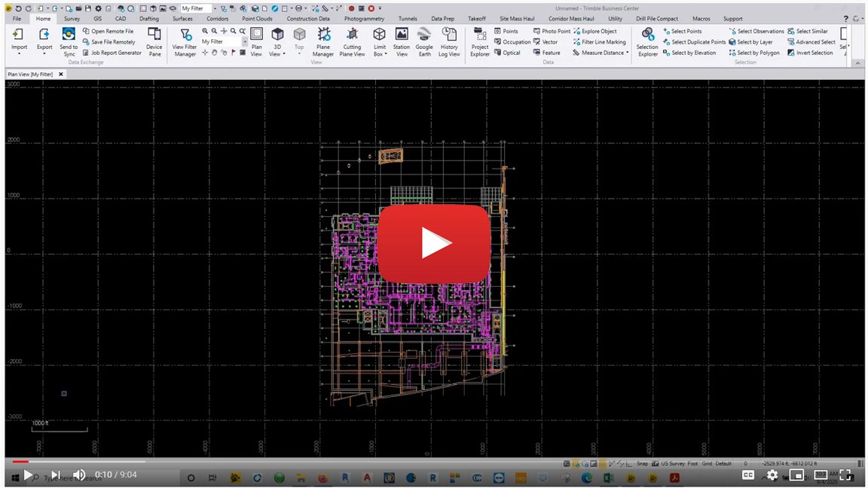Click Select by Elevation
868x488 pixels.
coord(689,53)
